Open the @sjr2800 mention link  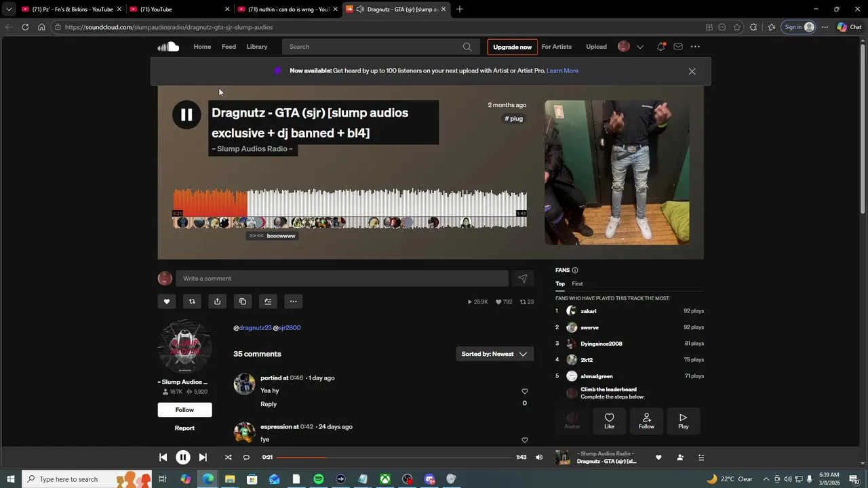tap(287, 328)
